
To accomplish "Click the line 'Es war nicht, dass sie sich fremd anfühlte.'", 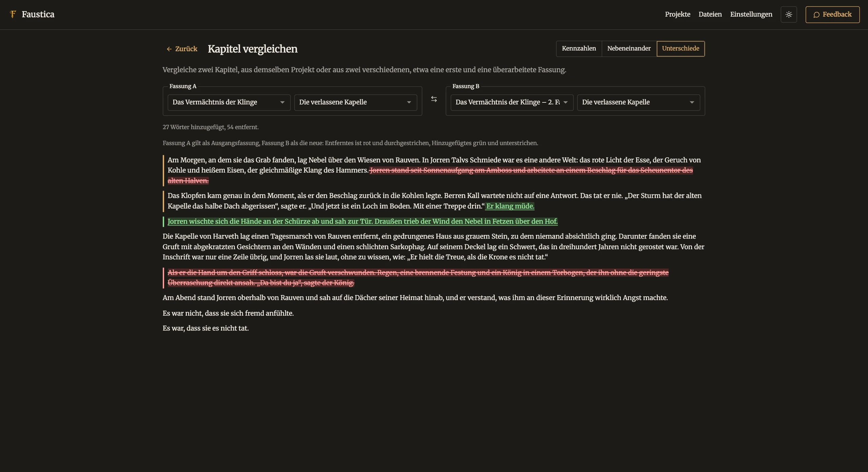I will tap(228, 313).
